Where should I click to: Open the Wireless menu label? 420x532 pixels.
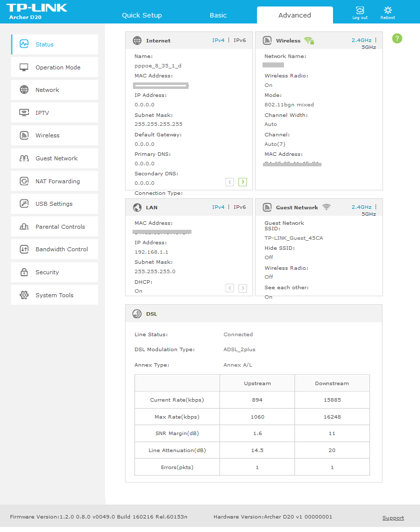point(47,135)
